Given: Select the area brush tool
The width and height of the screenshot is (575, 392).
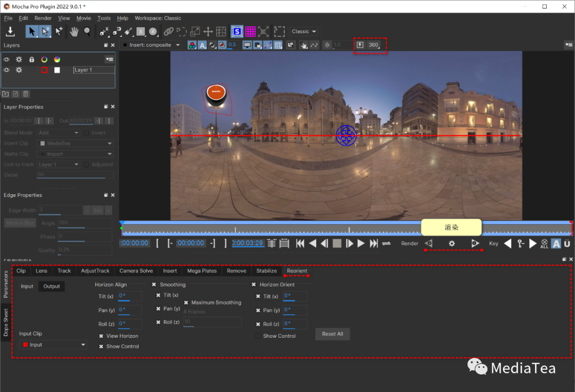Looking at the screenshot, I should click(x=128, y=31).
